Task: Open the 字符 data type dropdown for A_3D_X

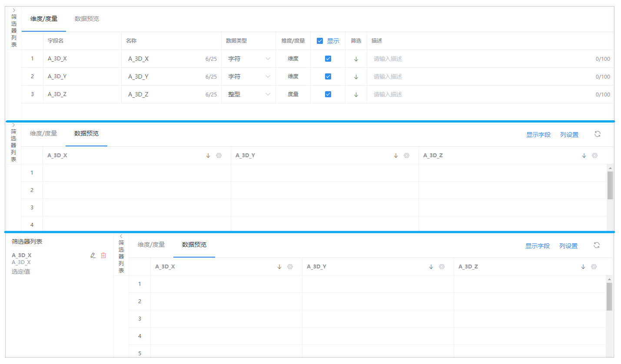Action: [x=249, y=59]
